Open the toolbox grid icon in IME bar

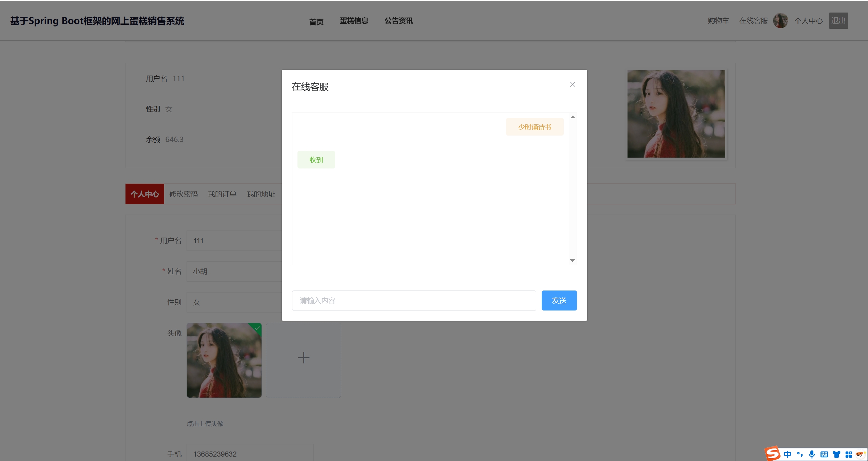849,454
